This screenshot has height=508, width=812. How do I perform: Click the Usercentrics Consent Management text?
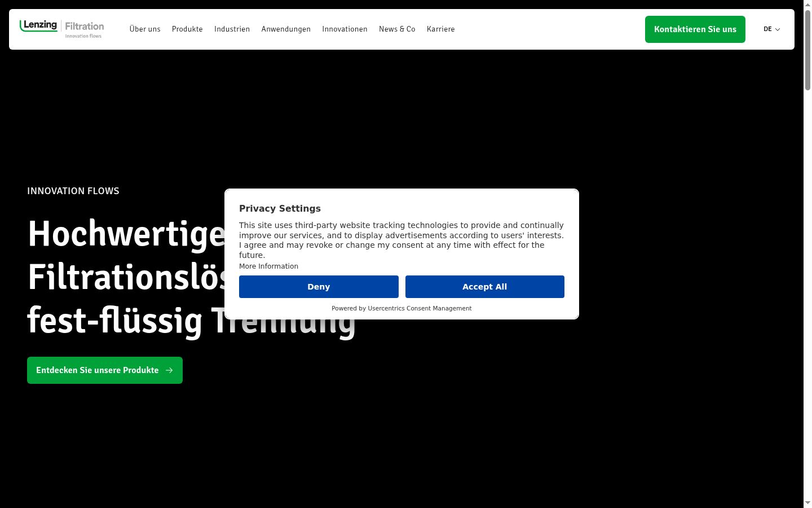click(420, 308)
